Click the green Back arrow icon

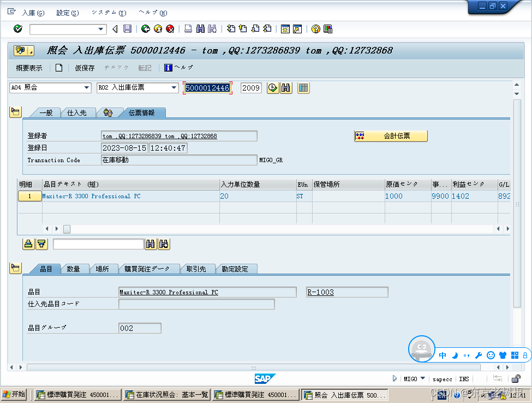[146, 29]
